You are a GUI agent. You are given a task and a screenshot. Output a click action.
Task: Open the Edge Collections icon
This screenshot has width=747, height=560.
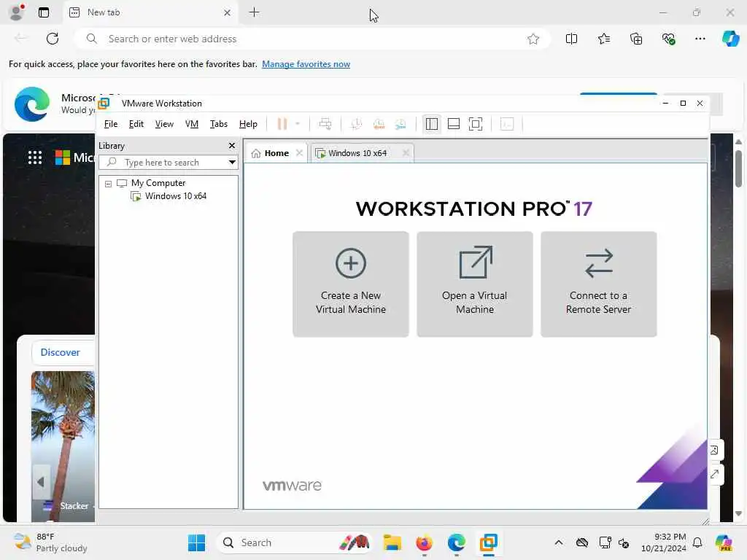[636, 39]
